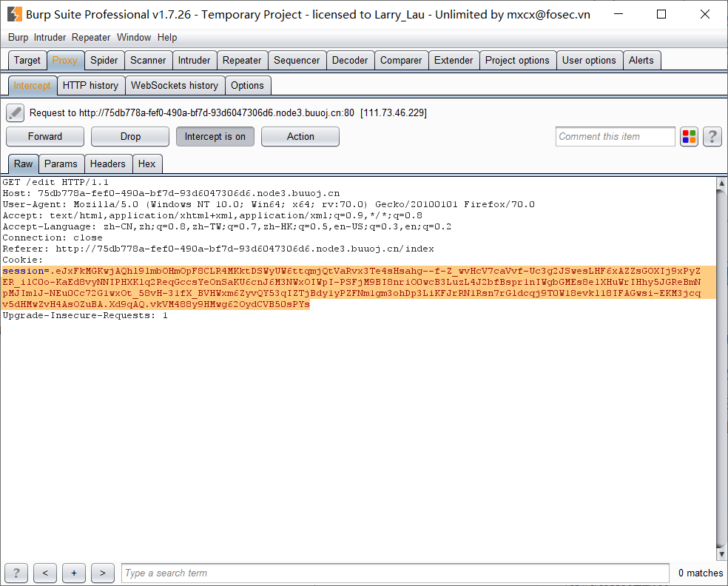Switch to the Repeater tool tab
The width and height of the screenshot is (728, 586).
pos(242,61)
